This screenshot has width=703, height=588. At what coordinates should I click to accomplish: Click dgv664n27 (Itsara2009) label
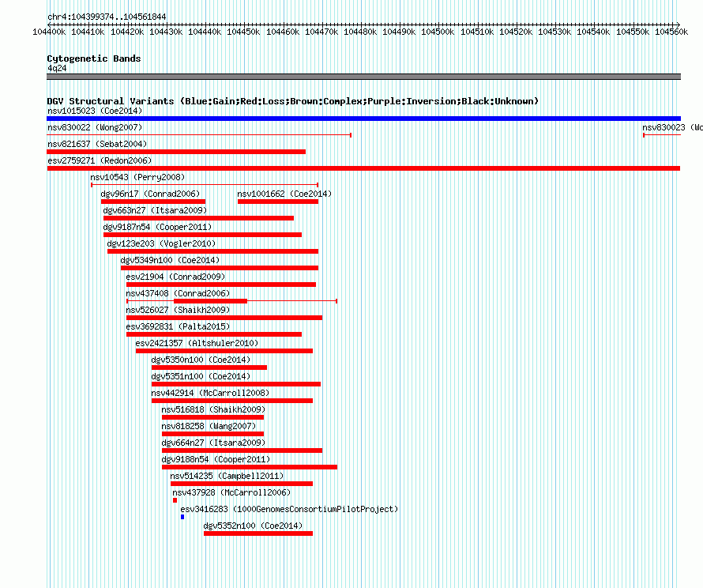[213, 443]
